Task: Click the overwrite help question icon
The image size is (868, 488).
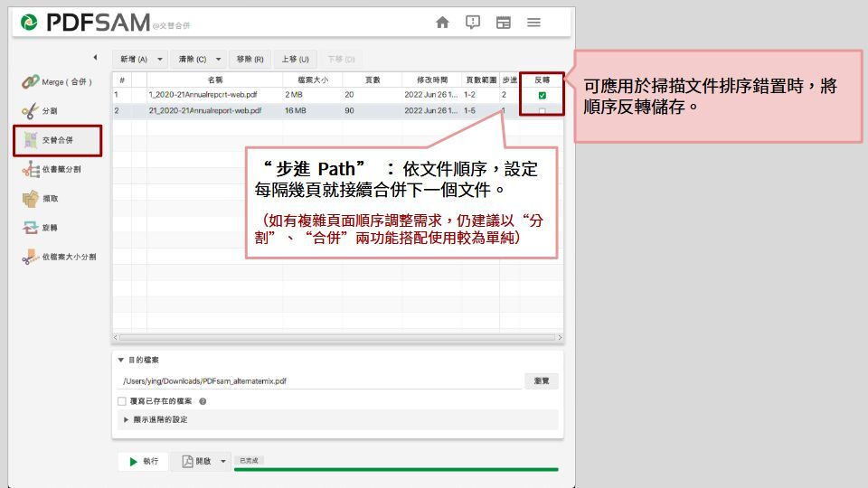Action: tap(203, 401)
